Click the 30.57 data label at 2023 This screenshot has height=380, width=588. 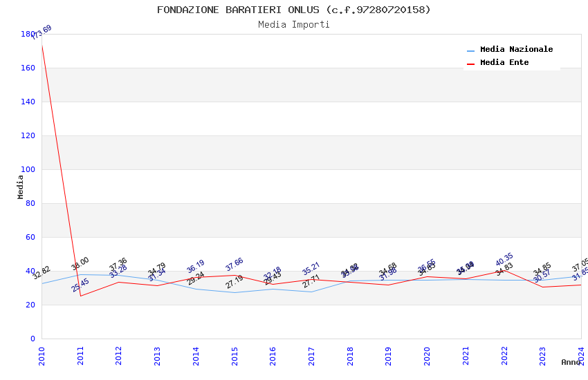coord(542,276)
